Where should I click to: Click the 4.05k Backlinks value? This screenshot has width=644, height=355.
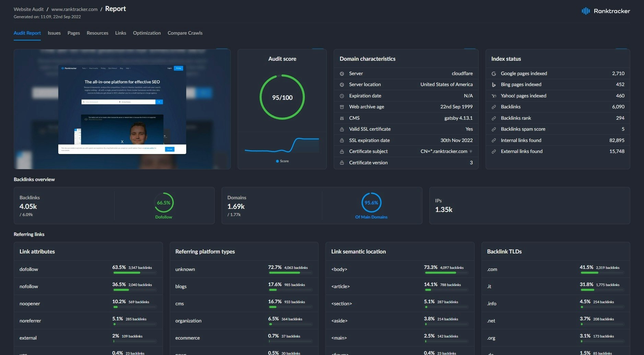pos(28,206)
